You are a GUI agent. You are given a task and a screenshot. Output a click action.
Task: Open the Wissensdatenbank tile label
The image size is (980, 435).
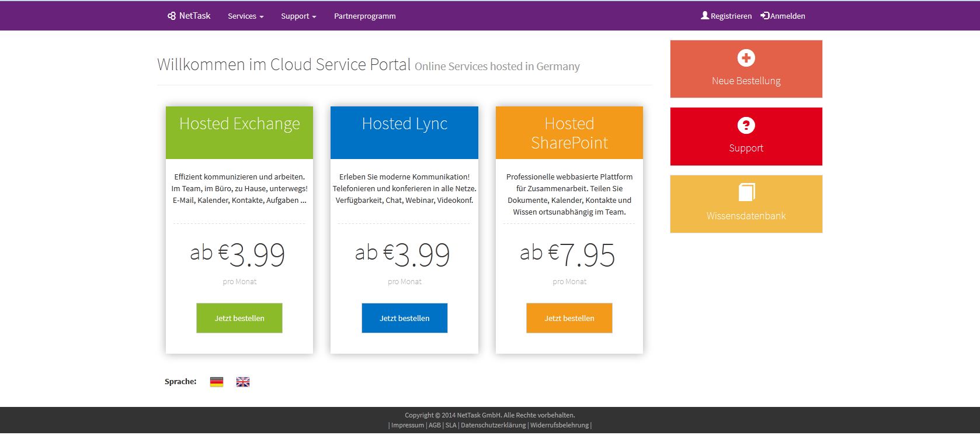746,216
